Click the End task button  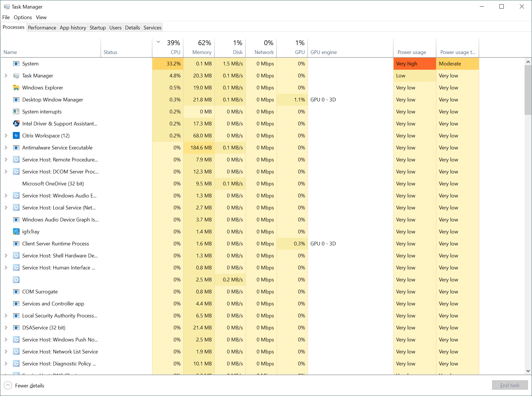(510, 385)
